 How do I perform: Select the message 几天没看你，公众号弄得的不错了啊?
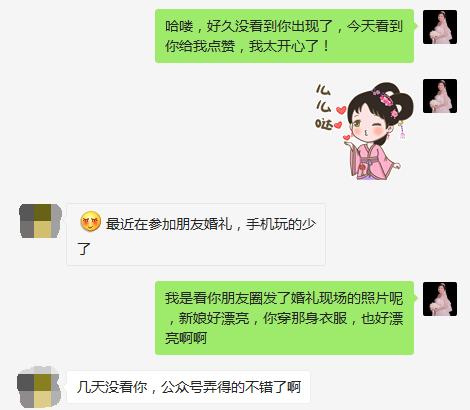point(189,387)
